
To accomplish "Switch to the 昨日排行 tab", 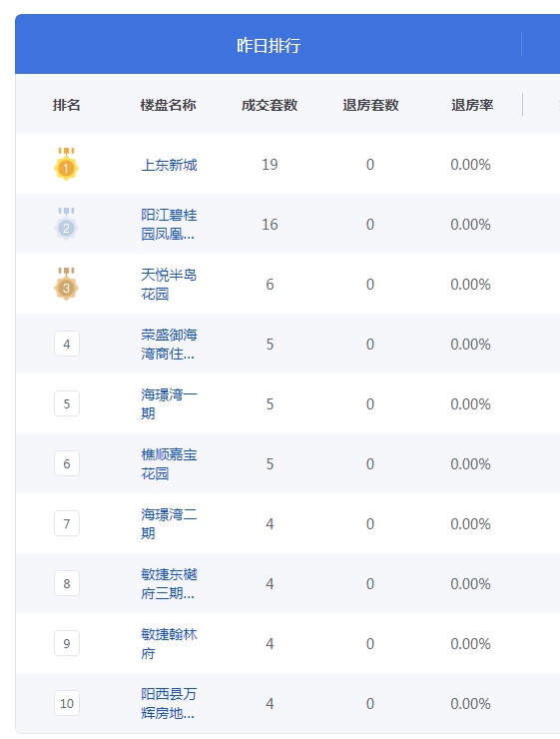I will click(x=269, y=45).
